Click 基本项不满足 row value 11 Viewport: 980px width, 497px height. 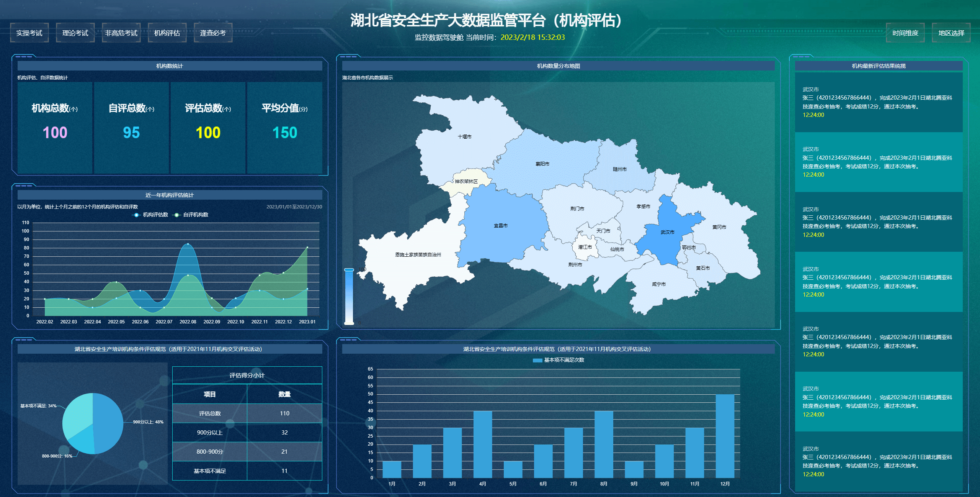point(284,471)
